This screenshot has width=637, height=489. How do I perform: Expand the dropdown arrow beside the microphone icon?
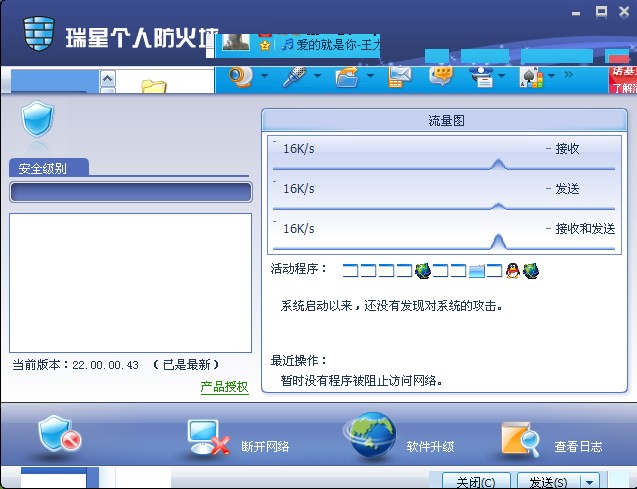(317, 76)
